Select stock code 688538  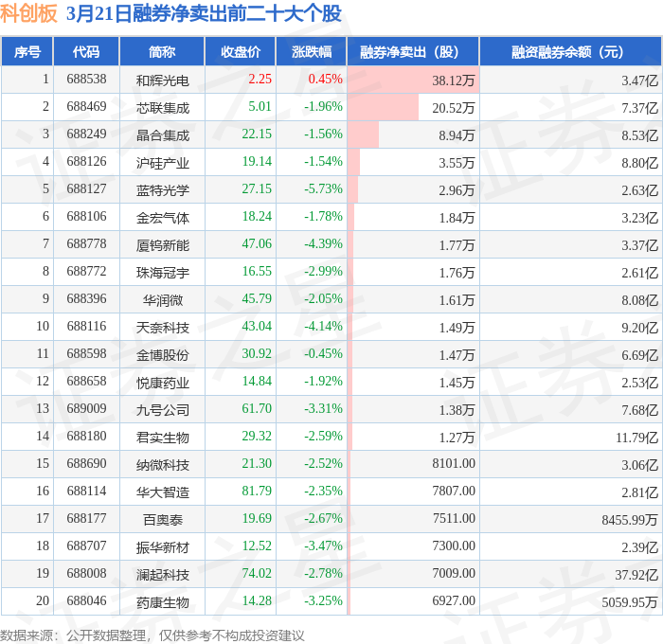pos(87,79)
